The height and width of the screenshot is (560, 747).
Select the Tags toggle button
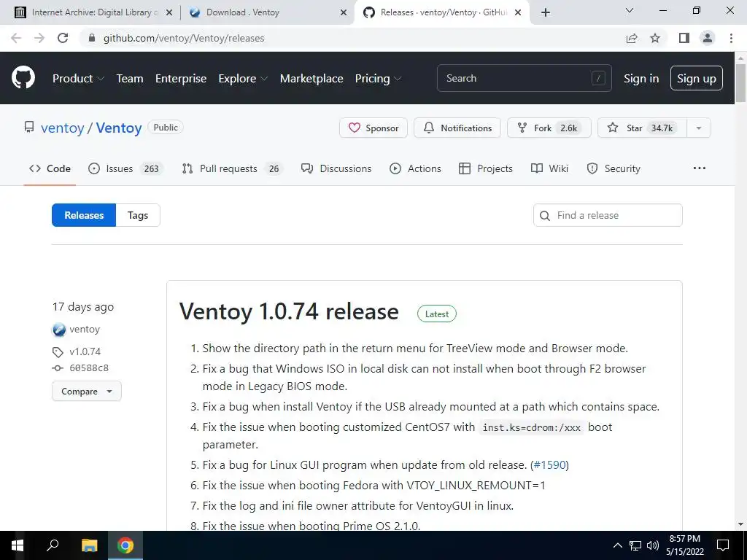(138, 215)
